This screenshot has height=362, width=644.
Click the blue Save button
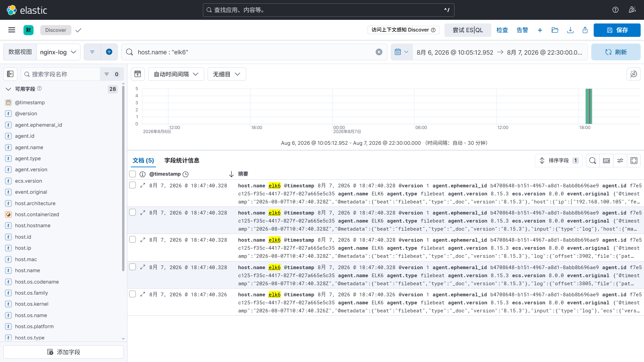pos(617,30)
